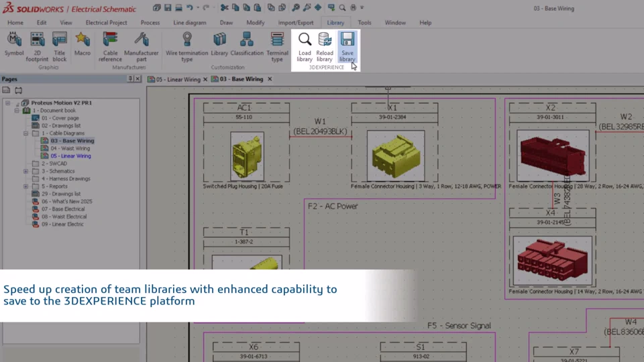Viewport: 644px width, 362px height.
Task: Click second view icon under Pages header
Action: pyautogui.click(x=19, y=90)
